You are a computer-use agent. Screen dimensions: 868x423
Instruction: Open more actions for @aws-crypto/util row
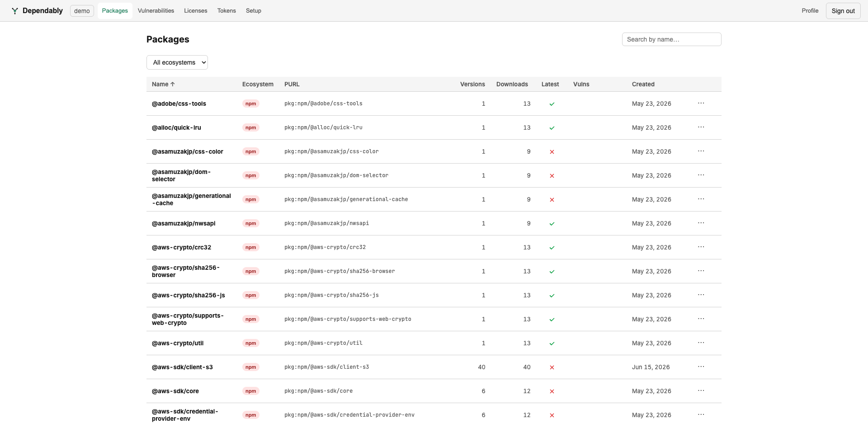[x=701, y=343]
